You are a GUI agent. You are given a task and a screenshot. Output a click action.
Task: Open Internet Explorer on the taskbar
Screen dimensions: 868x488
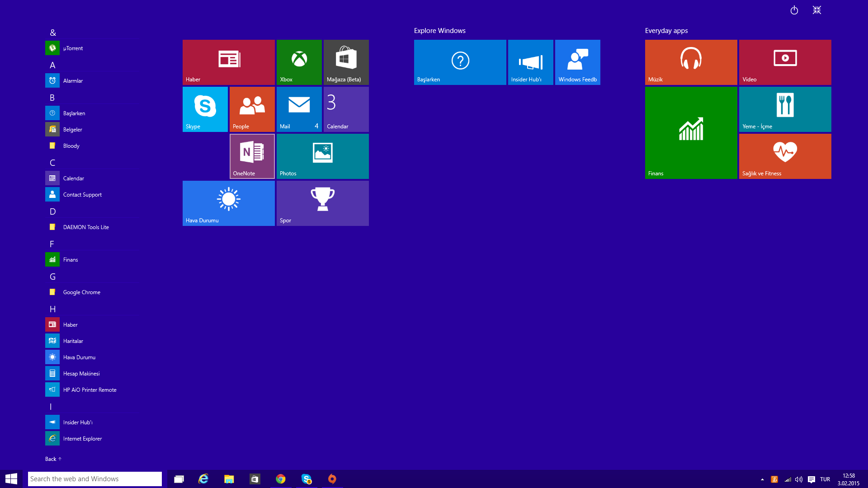pos(203,479)
